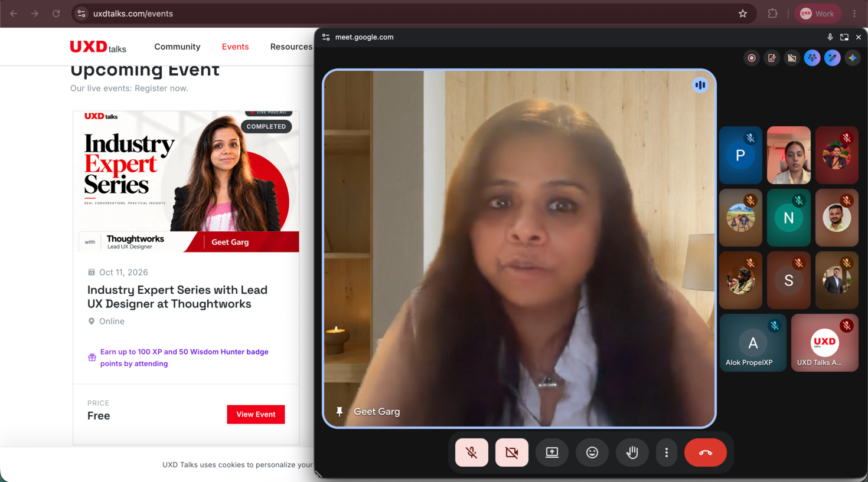Image resolution: width=868 pixels, height=482 pixels.
Task: Toggle the microphone mute button in Meet
Action: [472, 453]
